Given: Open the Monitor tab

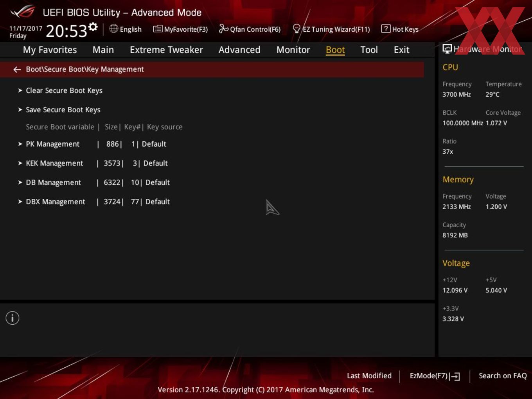Looking at the screenshot, I should (x=293, y=50).
